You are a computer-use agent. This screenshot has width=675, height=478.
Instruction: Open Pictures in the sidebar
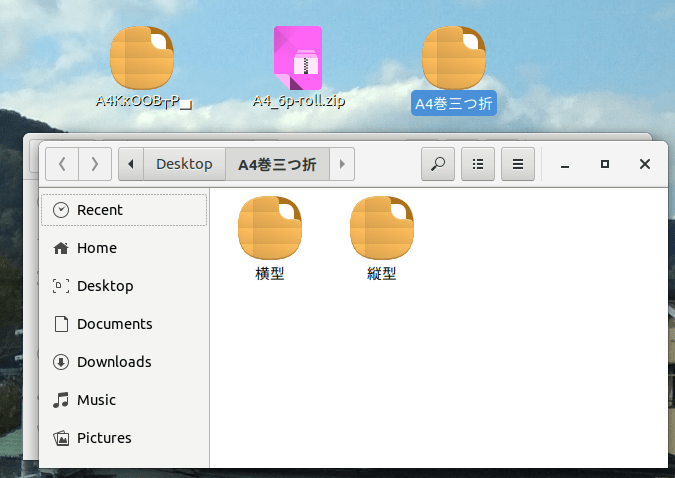[x=124, y=438]
